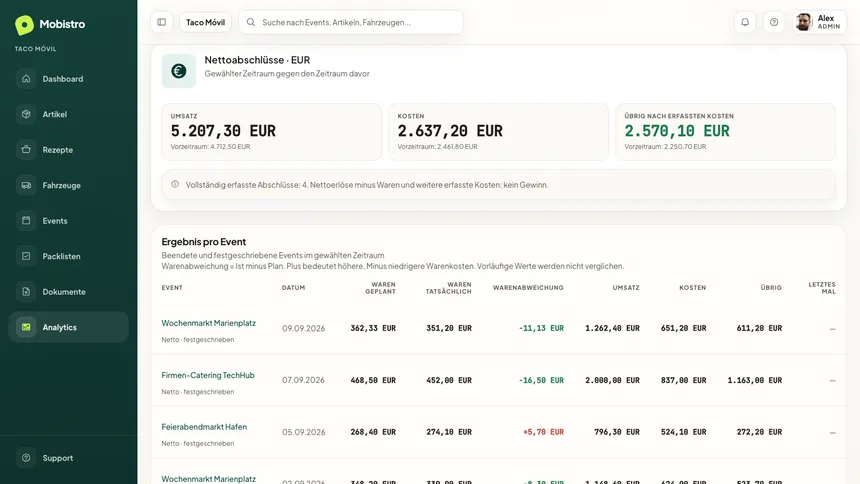860x484 pixels.
Task: Open Packlisten in the sidebar
Action: [x=69, y=256]
